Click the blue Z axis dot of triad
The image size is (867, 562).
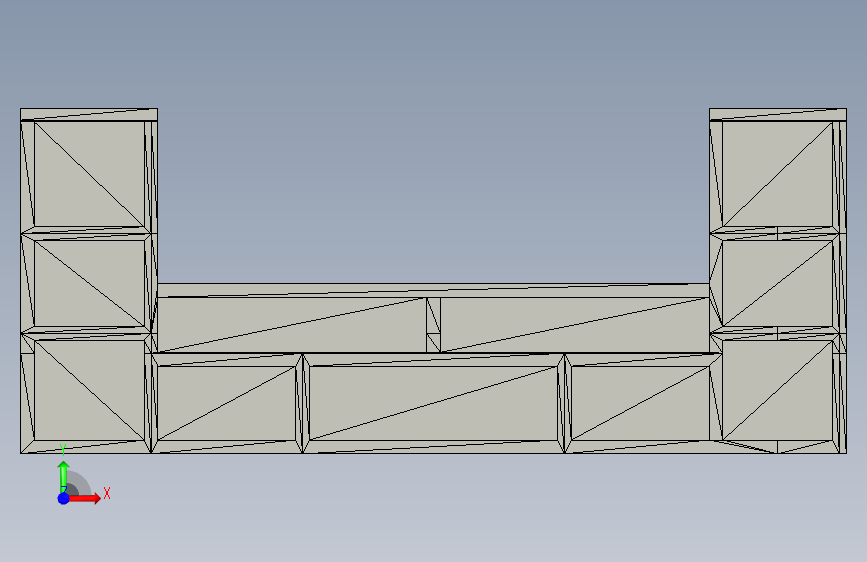[x=64, y=498]
